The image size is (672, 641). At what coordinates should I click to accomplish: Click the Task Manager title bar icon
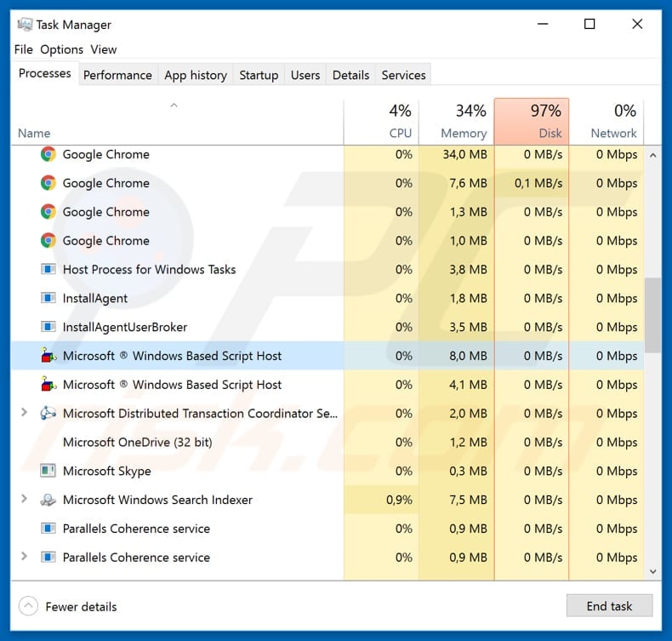(x=25, y=25)
